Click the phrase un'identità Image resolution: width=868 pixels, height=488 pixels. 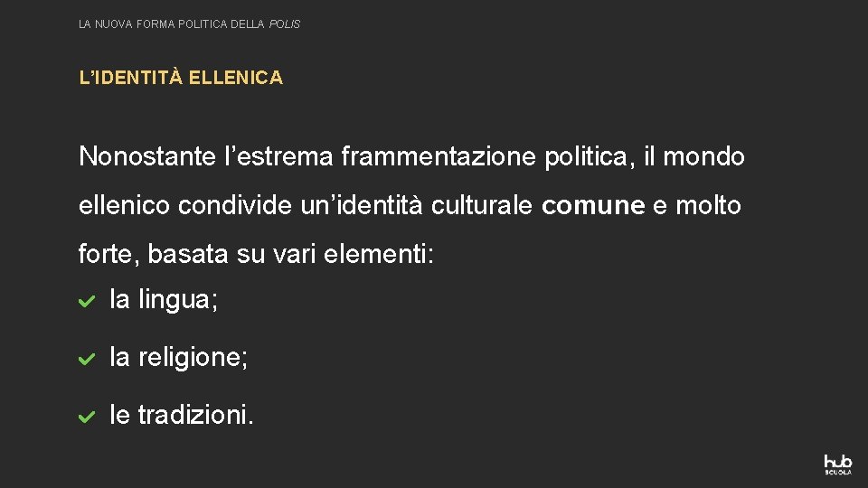tap(362, 205)
